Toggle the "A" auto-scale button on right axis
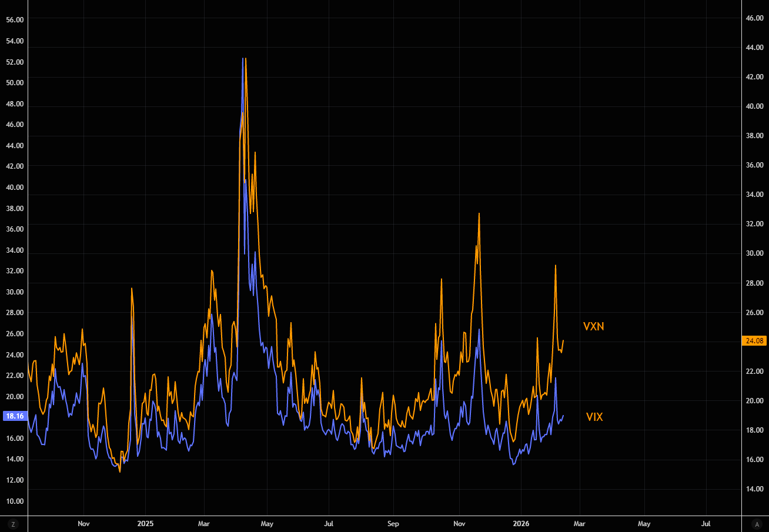 tap(756, 524)
